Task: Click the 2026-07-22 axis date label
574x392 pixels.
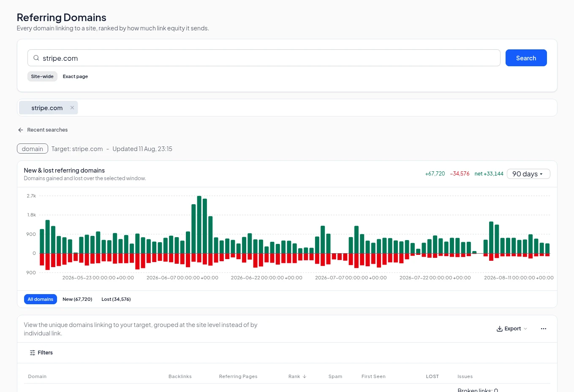Action: 435,278
